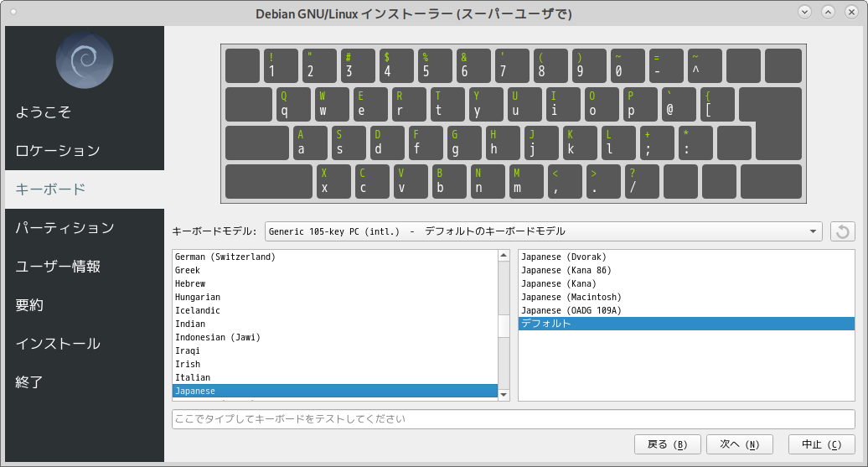
Task: Click the M key on keyboard preview
Action: (526, 181)
